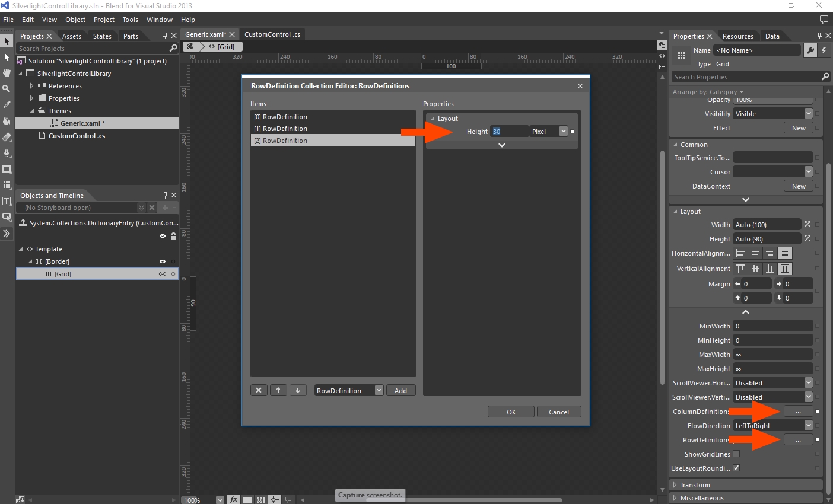Click Add to insert a RowDefinition
The height and width of the screenshot is (504, 833).
tap(400, 391)
